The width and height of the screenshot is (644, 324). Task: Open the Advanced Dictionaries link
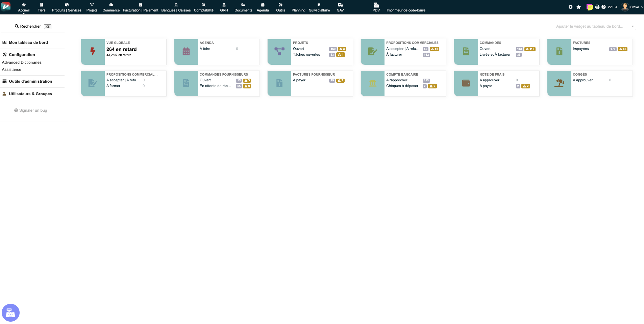pos(22,62)
